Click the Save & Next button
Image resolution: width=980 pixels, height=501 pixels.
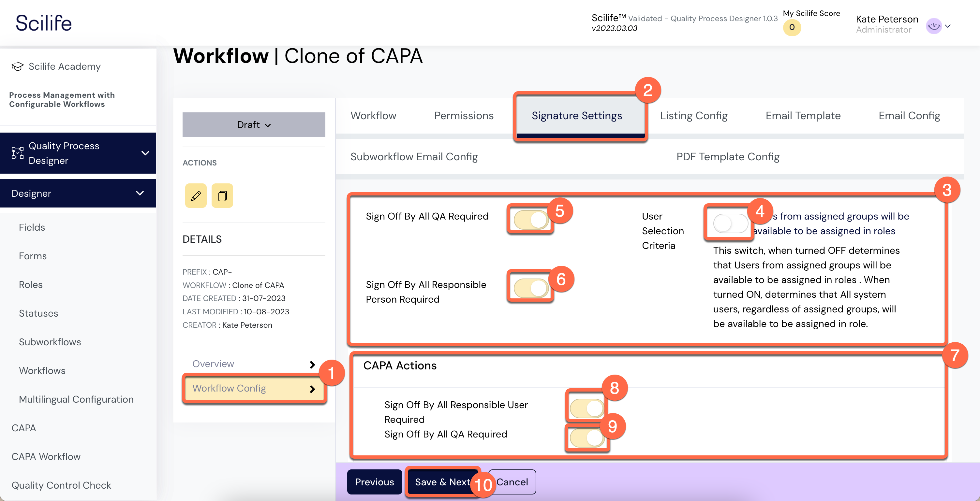[442, 481]
